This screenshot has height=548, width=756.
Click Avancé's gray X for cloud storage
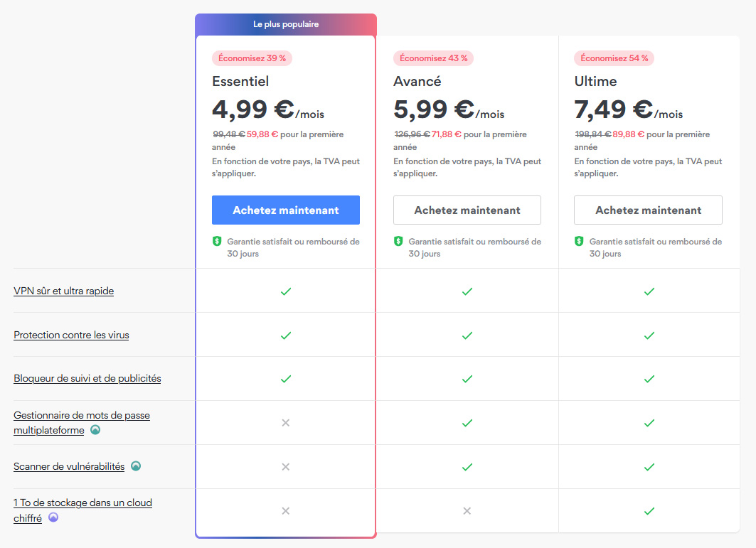tap(467, 510)
